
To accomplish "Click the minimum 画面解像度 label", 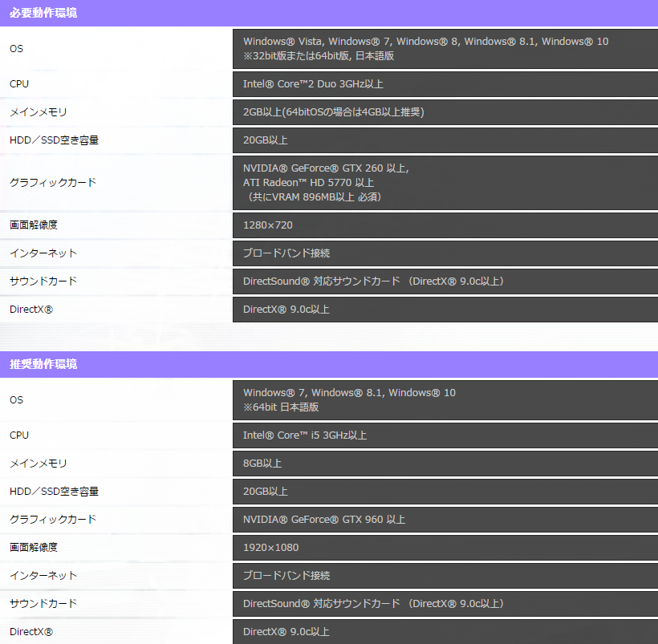I will (34, 225).
